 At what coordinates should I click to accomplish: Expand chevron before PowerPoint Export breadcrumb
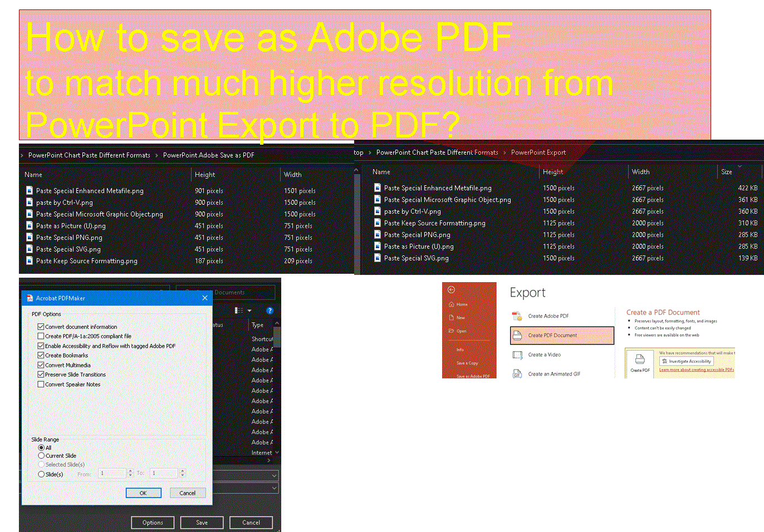(x=505, y=152)
